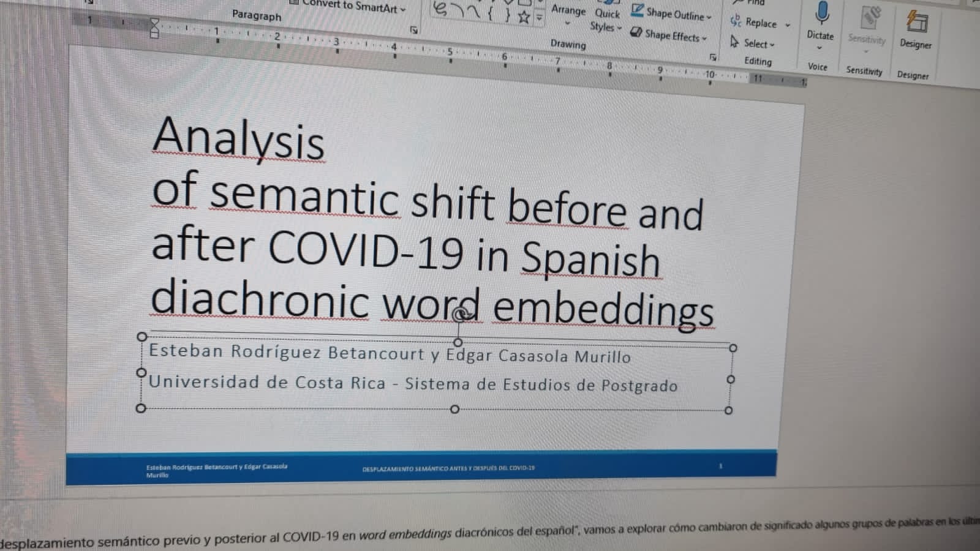980x551 pixels.
Task: Open Shape Outline pen icon
Action: 638,10
